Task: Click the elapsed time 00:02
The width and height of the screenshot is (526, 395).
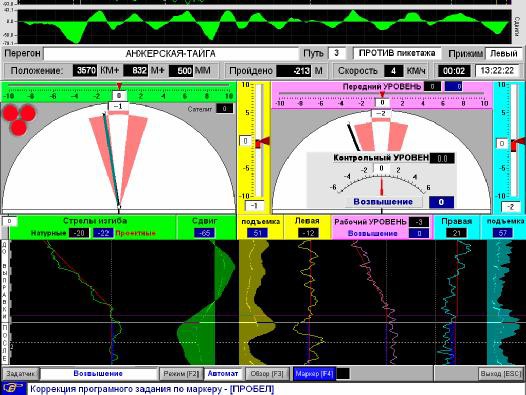Action: pos(454,71)
